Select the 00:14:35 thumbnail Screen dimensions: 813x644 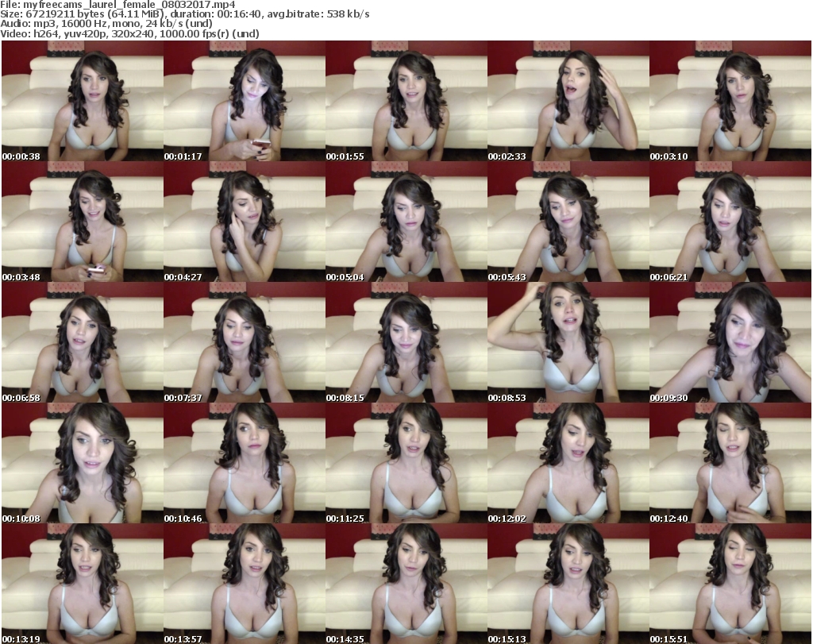(x=406, y=584)
